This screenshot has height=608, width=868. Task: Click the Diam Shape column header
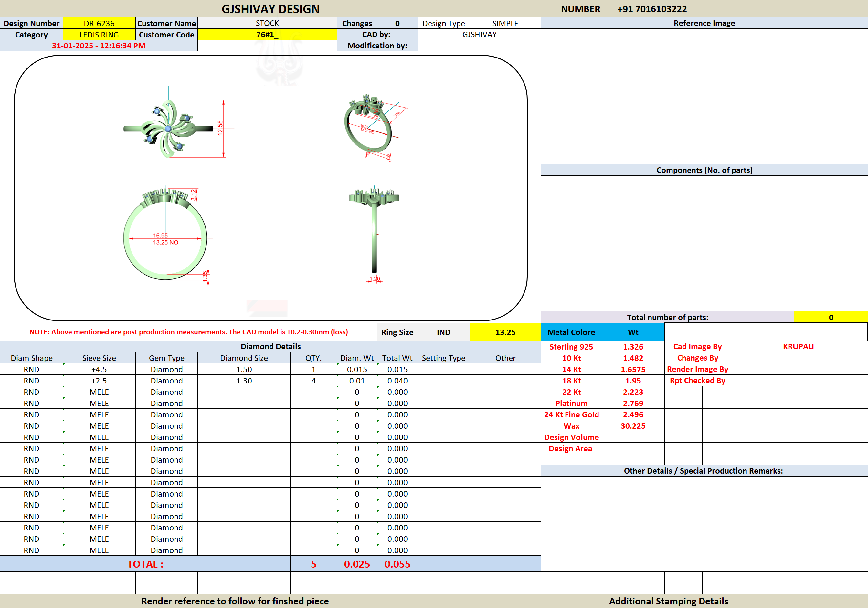pyautogui.click(x=31, y=358)
